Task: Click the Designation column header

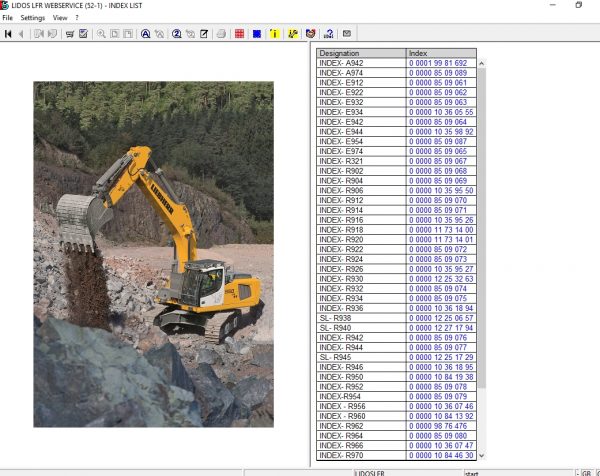Action: (x=361, y=53)
